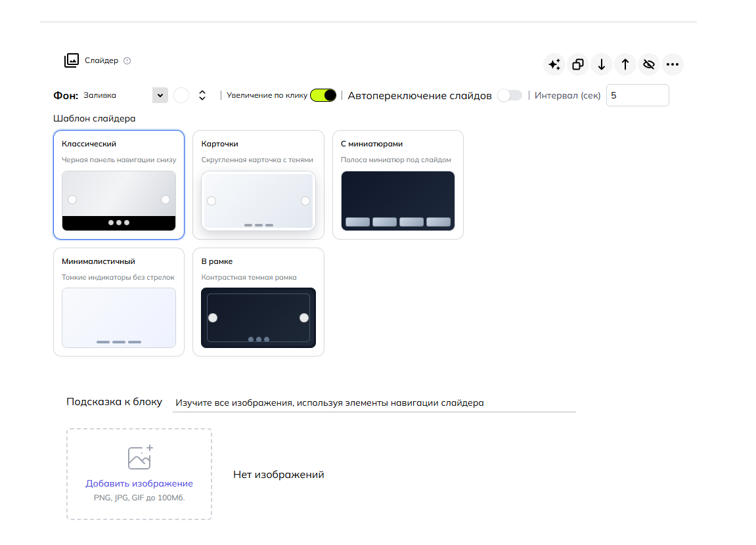
Task: Open the three-dots more options menu
Action: pyautogui.click(x=673, y=64)
